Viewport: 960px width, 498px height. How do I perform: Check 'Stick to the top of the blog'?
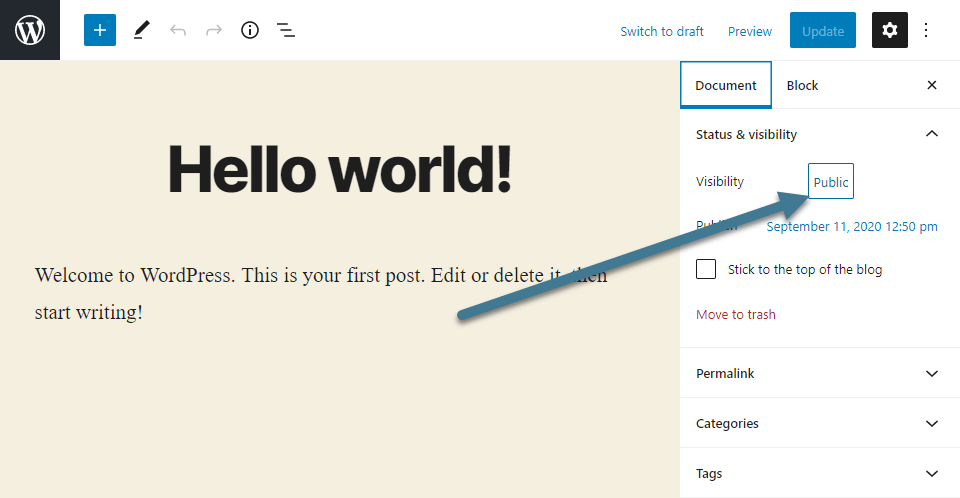click(x=706, y=269)
